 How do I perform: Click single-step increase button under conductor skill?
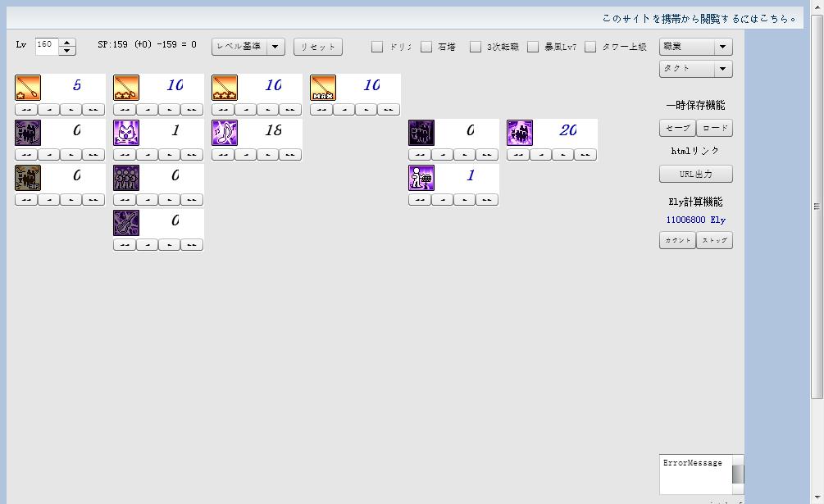pyautogui.click(x=464, y=199)
